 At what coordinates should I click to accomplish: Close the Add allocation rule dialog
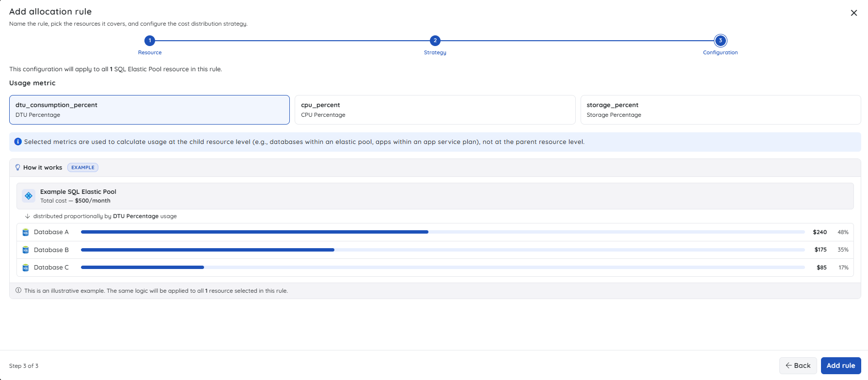coord(854,13)
